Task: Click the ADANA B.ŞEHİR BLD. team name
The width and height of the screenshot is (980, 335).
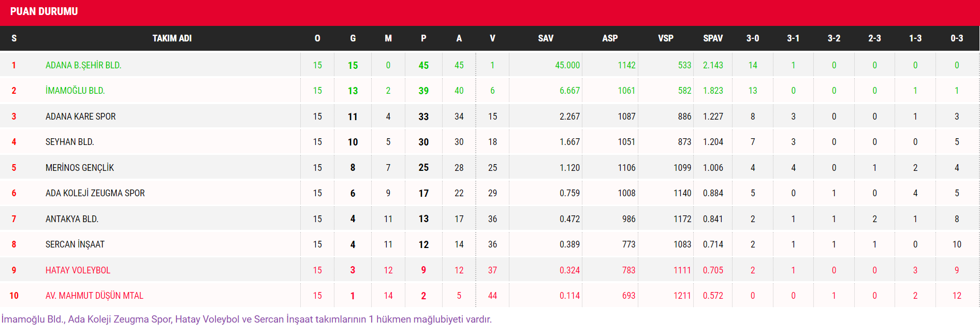Action: point(83,65)
